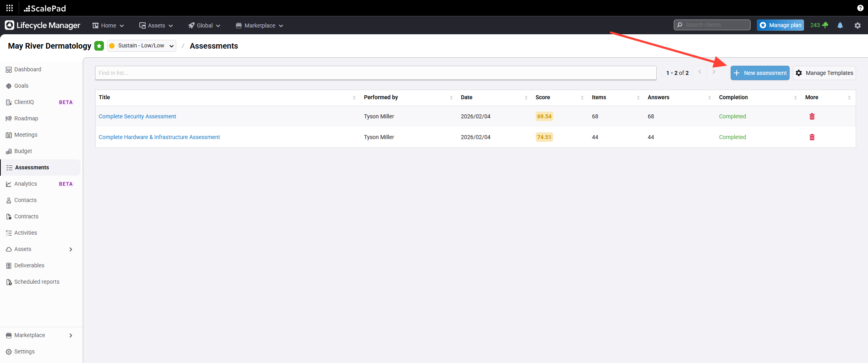
Task: Click the New assessment button
Action: (x=760, y=73)
